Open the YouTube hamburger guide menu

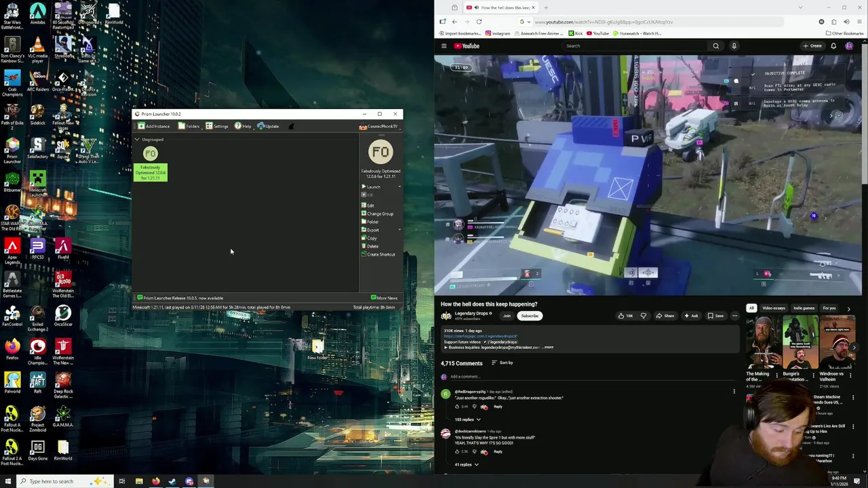[x=444, y=46]
